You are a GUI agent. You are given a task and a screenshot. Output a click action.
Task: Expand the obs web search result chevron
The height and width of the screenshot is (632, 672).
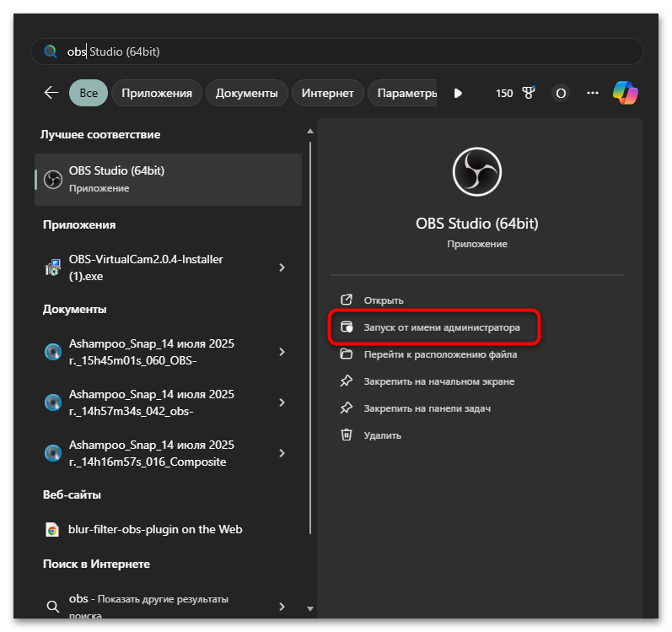click(x=282, y=607)
